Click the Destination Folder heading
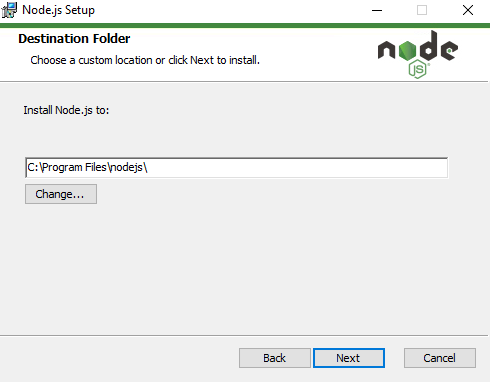The height and width of the screenshot is (382, 490). [74, 39]
